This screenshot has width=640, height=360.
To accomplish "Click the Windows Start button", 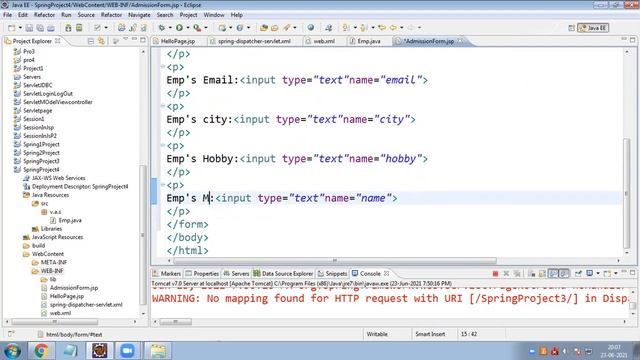I will pos(12,351).
